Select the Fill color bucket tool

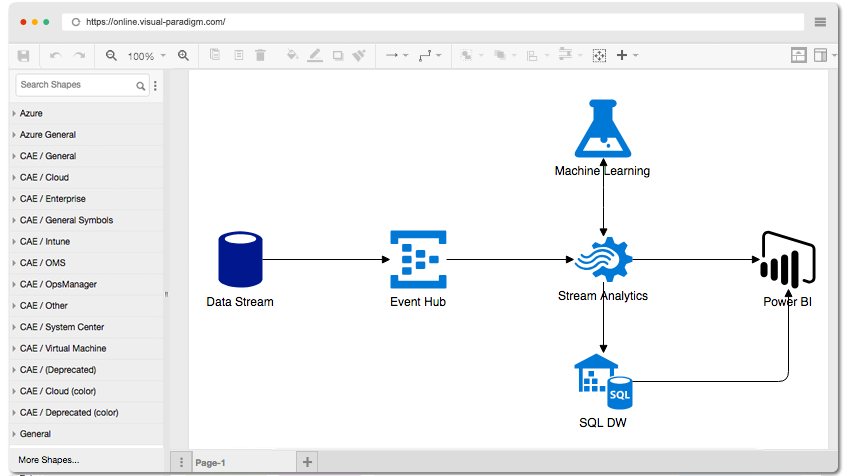click(293, 55)
